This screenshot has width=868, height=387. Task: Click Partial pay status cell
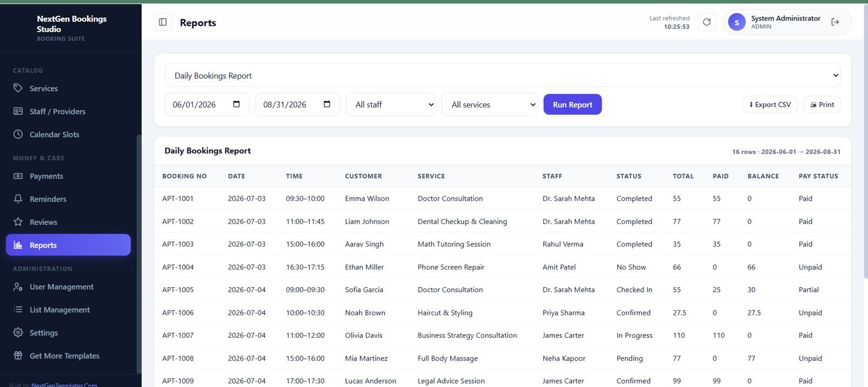[x=808, y=290]
